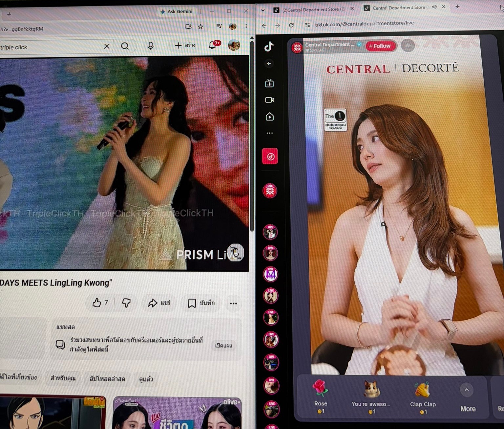Viewport: 504px width, 429px height.
Task: Go forward in the TikTok browser window
Action: [x=278, y=25]
